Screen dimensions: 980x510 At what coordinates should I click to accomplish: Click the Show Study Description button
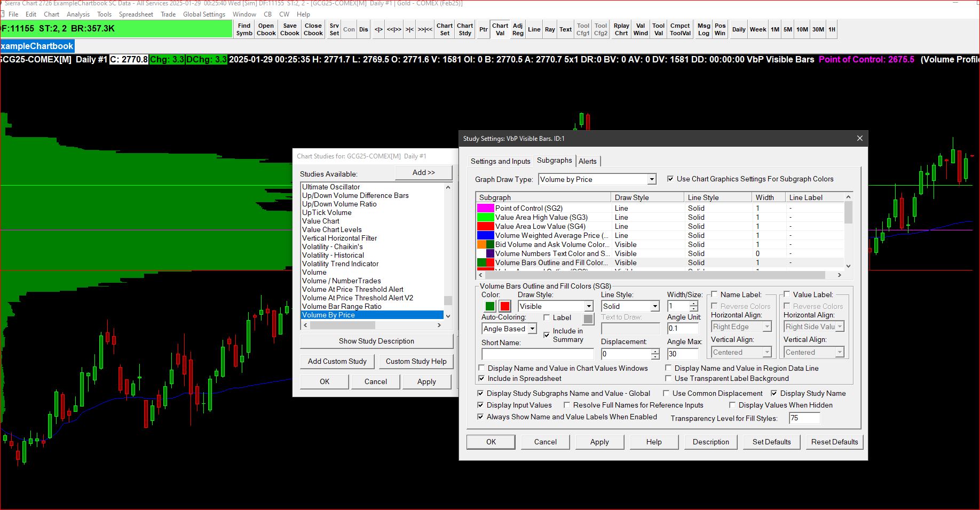(376, 341)
